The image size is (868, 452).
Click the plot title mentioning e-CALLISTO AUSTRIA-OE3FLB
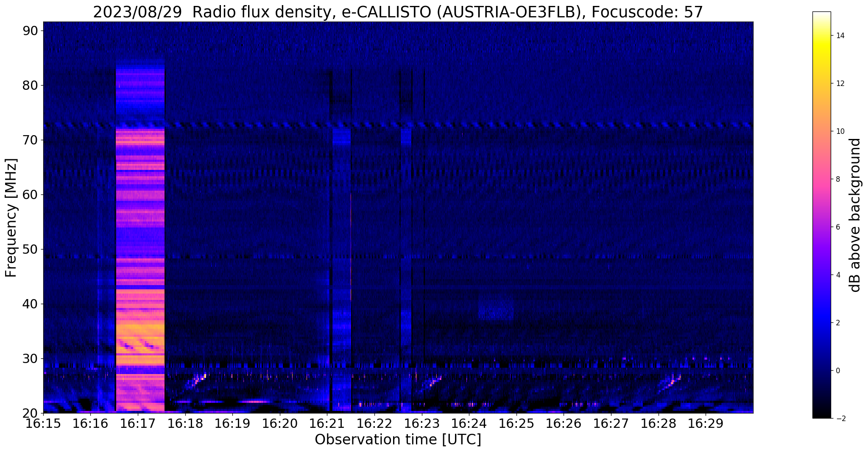[398, 12]
